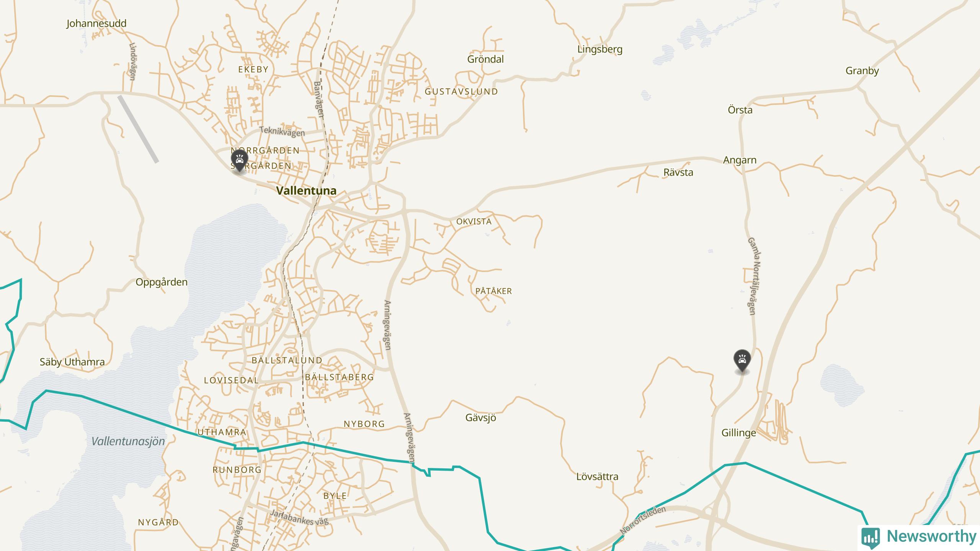Click the Johannesudd place label
Viewport: 980px width, 551px height.
(x=96, y=23)
